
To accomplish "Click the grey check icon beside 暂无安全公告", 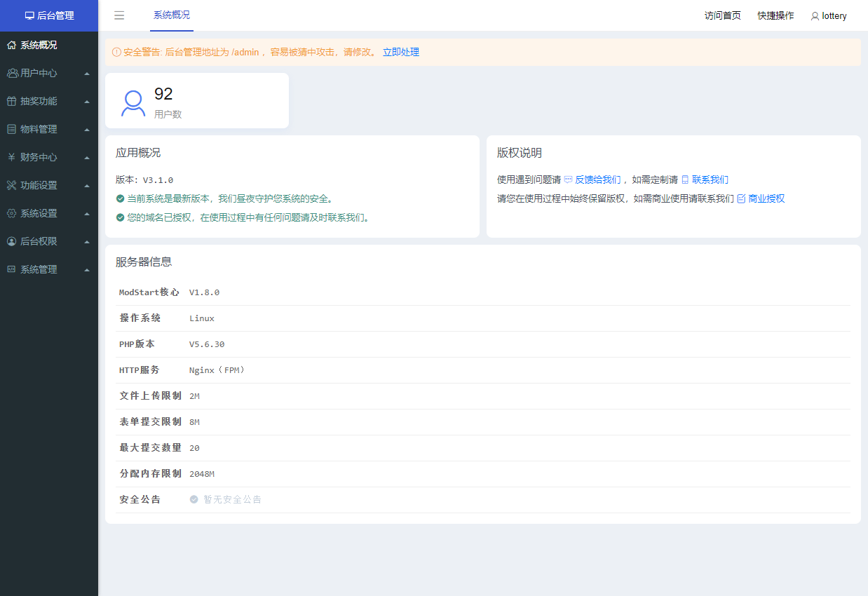I will [x=194, y=499].
